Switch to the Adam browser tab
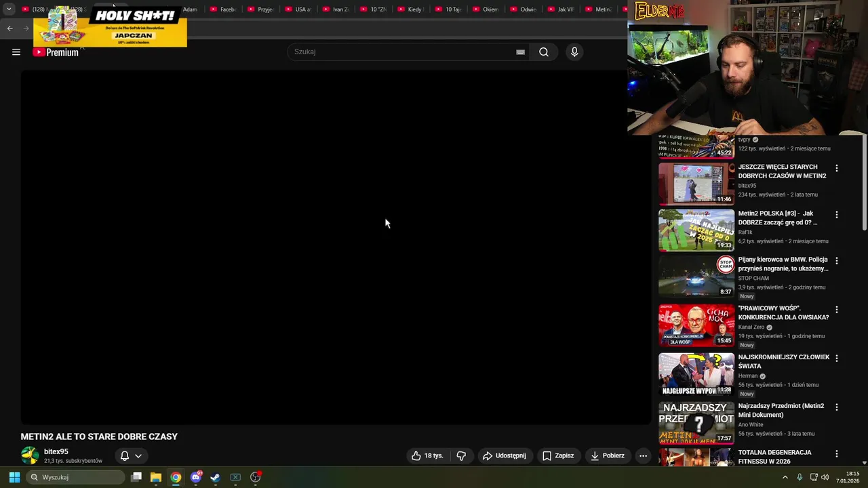 (x=190, y=9)
